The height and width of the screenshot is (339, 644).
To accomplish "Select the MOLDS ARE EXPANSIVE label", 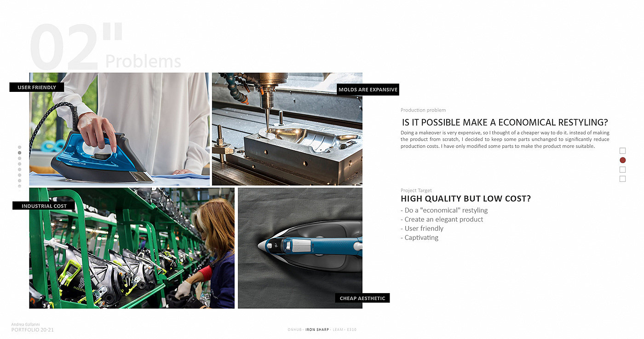I will 368,90.
